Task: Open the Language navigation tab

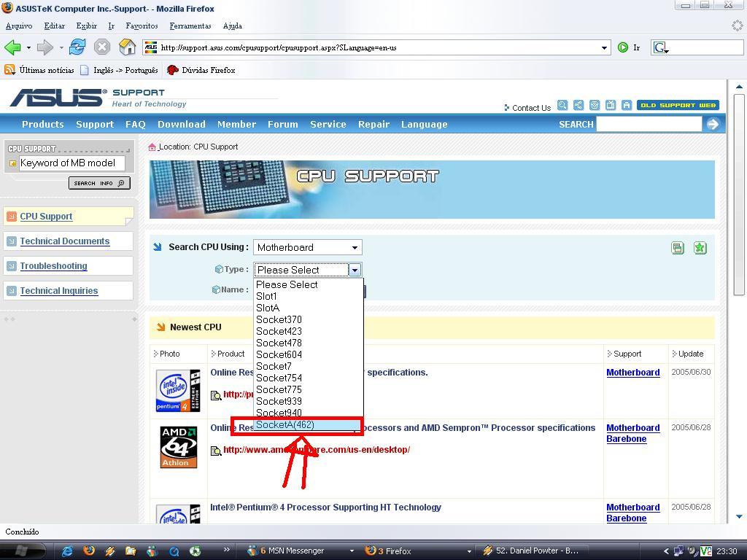Action: [x=425, y=124]
